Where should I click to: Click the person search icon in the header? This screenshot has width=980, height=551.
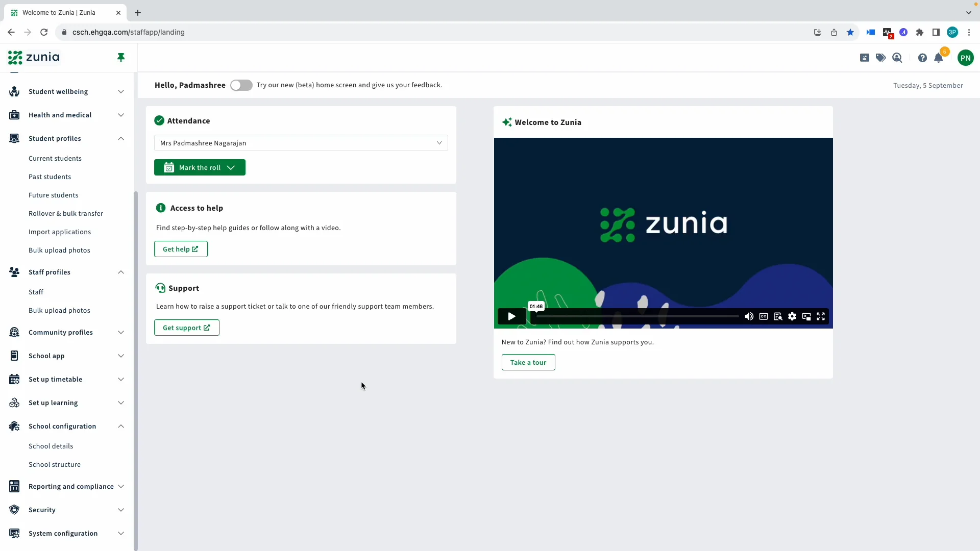tap(897, 58)
